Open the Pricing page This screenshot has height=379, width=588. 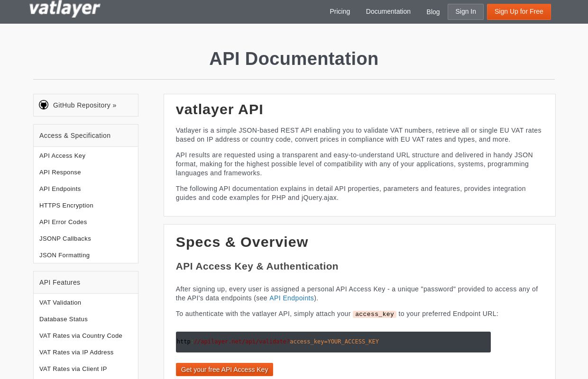pos(340,11)
